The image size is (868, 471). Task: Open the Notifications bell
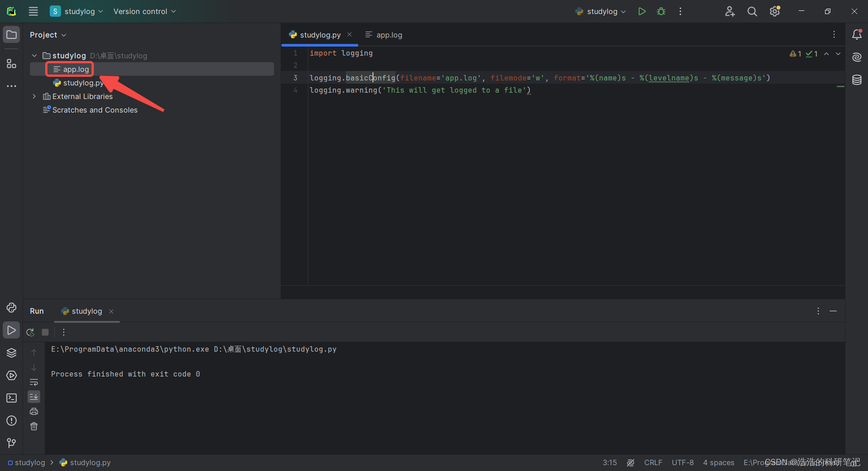tap(857, 34)
